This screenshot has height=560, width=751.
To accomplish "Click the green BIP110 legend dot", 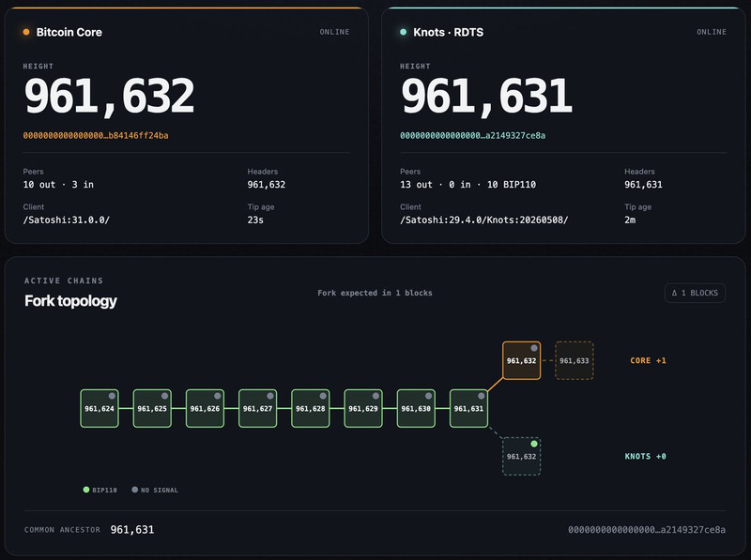I will [86, 490].
